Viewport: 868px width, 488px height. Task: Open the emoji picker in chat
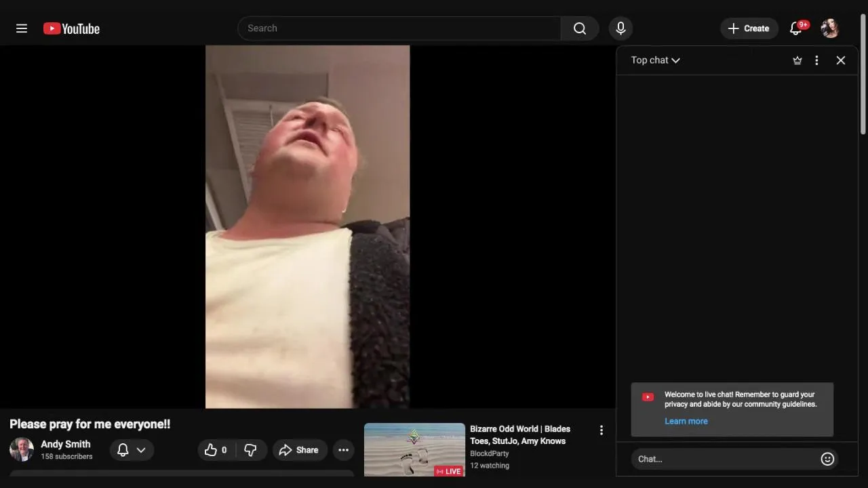pos(827,459)
